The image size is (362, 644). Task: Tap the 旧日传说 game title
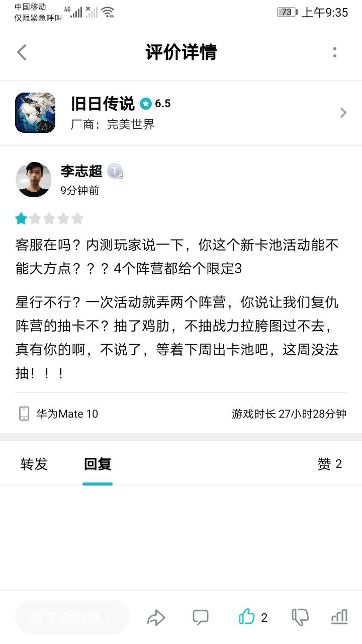click(103, 104)
